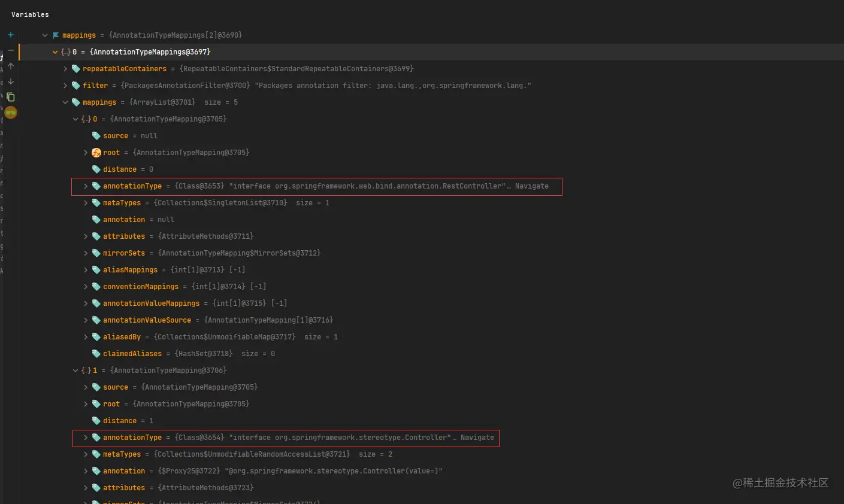Click Navigate link for RestController annotationType

point(531,186)
